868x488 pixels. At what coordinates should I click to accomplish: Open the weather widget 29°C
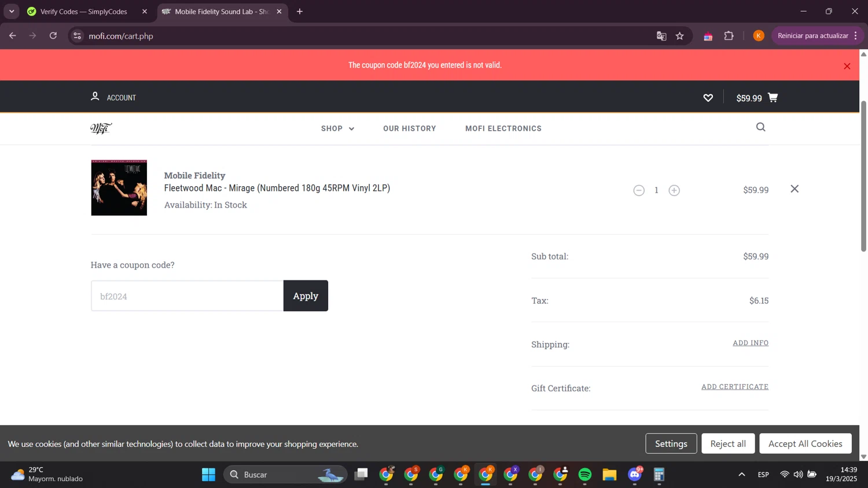click(47, 474)
